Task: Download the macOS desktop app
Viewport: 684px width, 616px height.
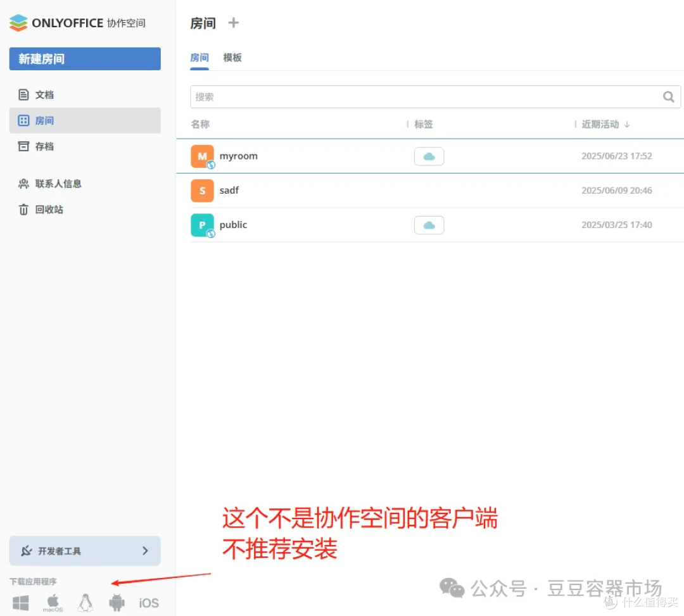Action: pyautogui.click(x=53, y=603)
